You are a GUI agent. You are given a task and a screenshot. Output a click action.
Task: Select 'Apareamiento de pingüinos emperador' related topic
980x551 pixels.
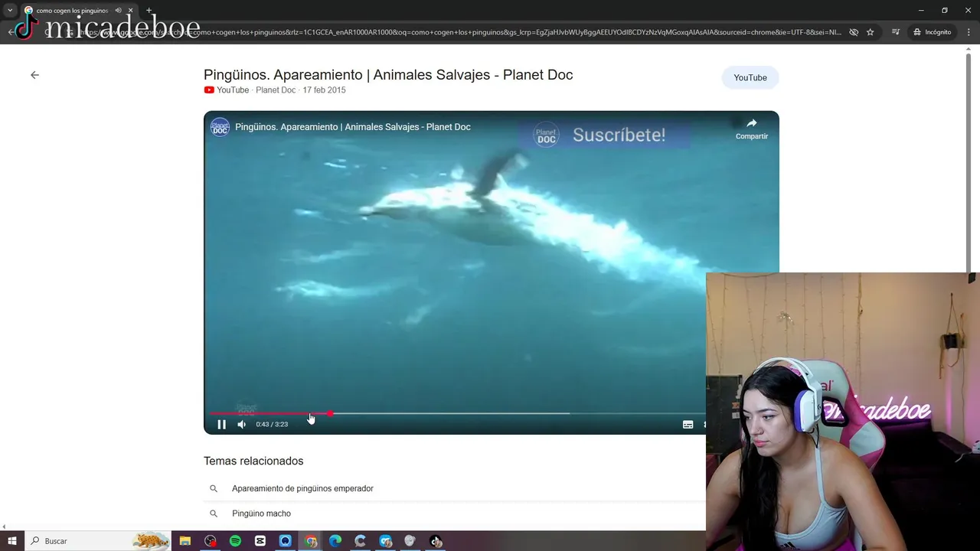(302, 488)
